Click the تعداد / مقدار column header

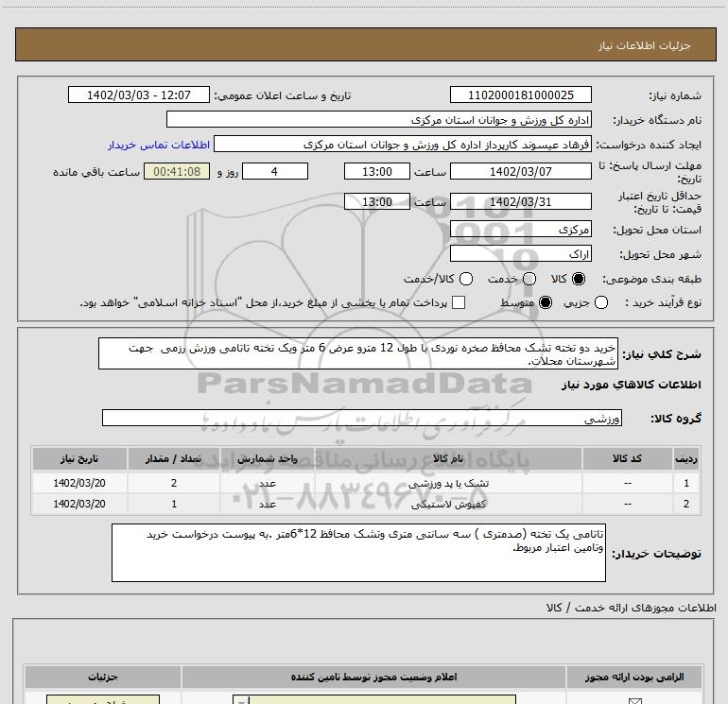174,459
